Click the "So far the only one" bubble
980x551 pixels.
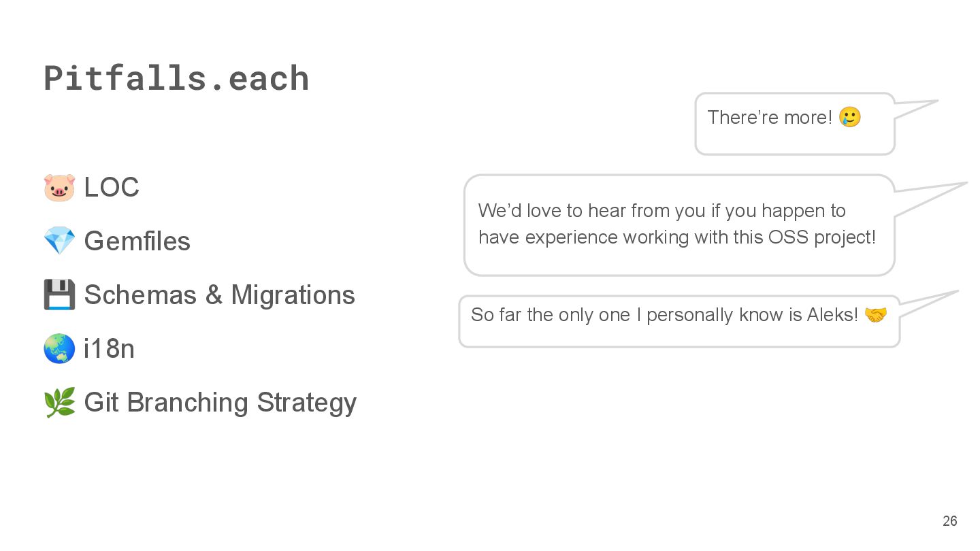click(x=679, y=321)
